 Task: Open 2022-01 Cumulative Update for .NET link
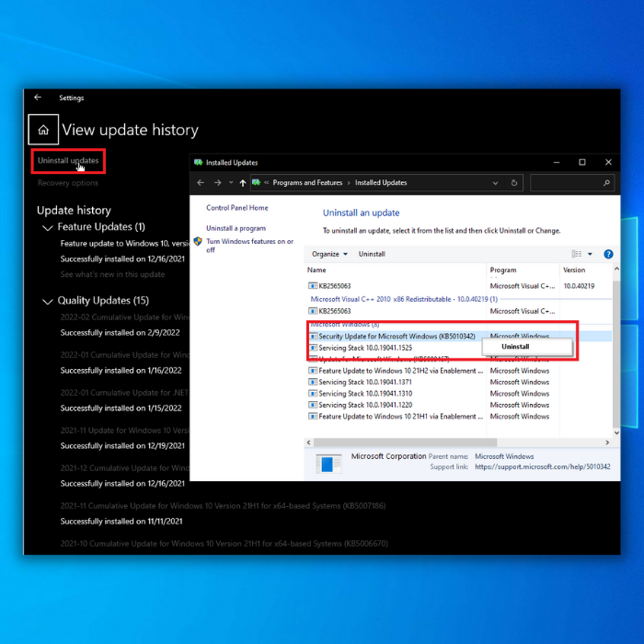125,393
